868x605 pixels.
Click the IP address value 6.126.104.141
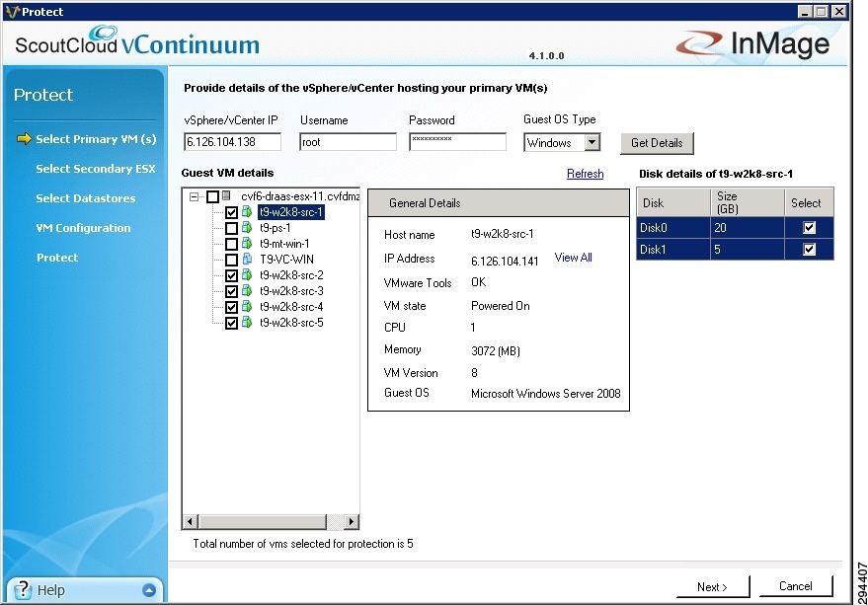point(505,262)
